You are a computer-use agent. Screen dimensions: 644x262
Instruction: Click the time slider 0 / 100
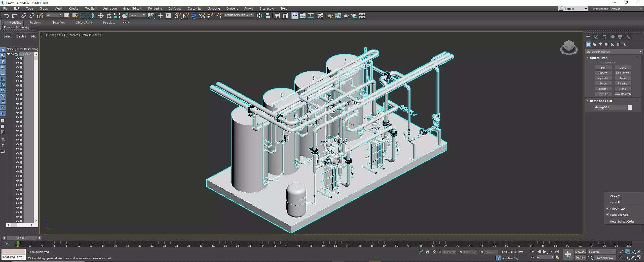point(22,238)
